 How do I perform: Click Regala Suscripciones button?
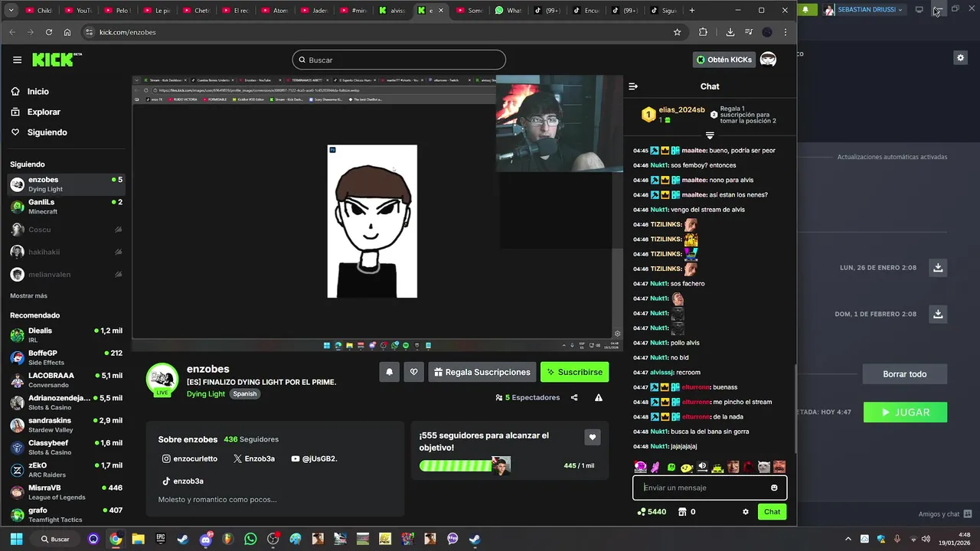coord(482,372)
